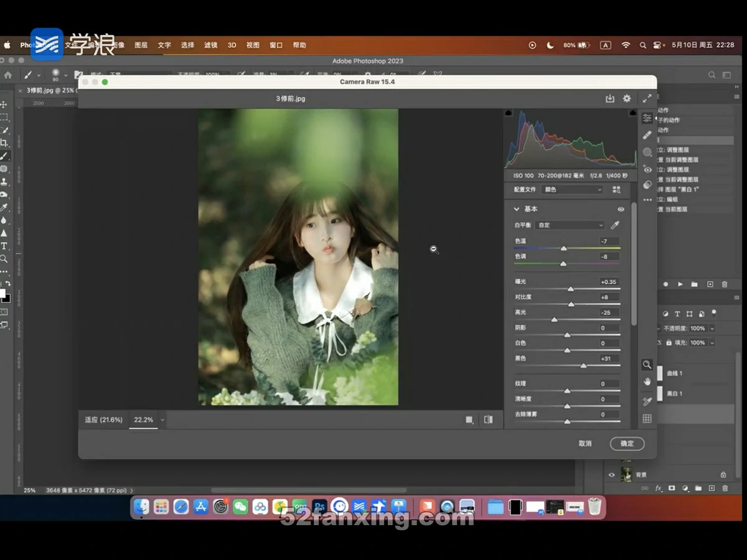The image size is (747, 560).
Task: Click 取消 to cancel Camera Raw
Action: point(585,444)
